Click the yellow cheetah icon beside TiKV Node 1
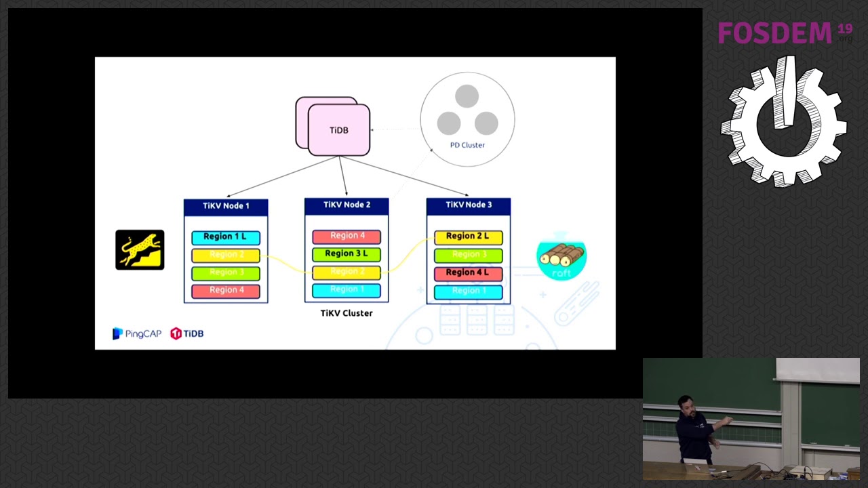This screenshot has width=868, height=488. (x=140, y=250)
